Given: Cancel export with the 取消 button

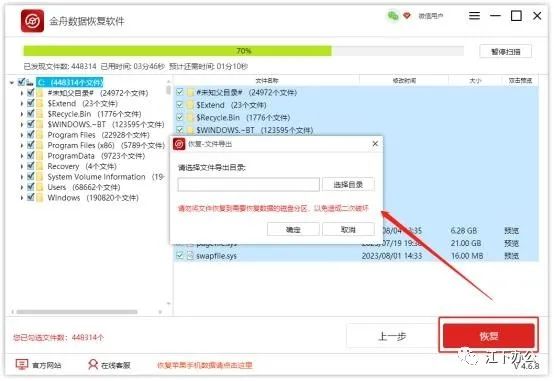Looking at the screenshot, I should tap(348, 229).
